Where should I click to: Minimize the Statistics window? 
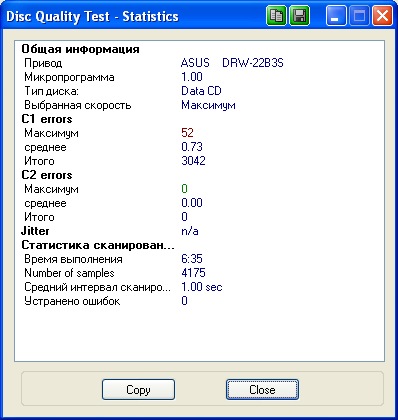tap(336, 16)
